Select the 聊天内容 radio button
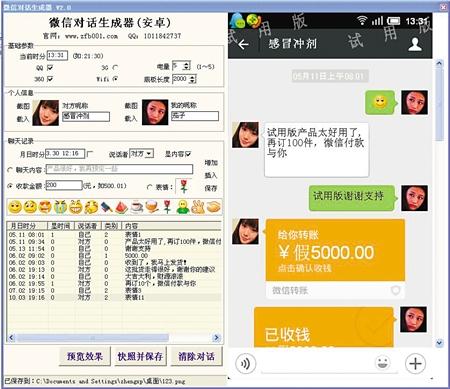450x389 pixels. coord(10,170)
